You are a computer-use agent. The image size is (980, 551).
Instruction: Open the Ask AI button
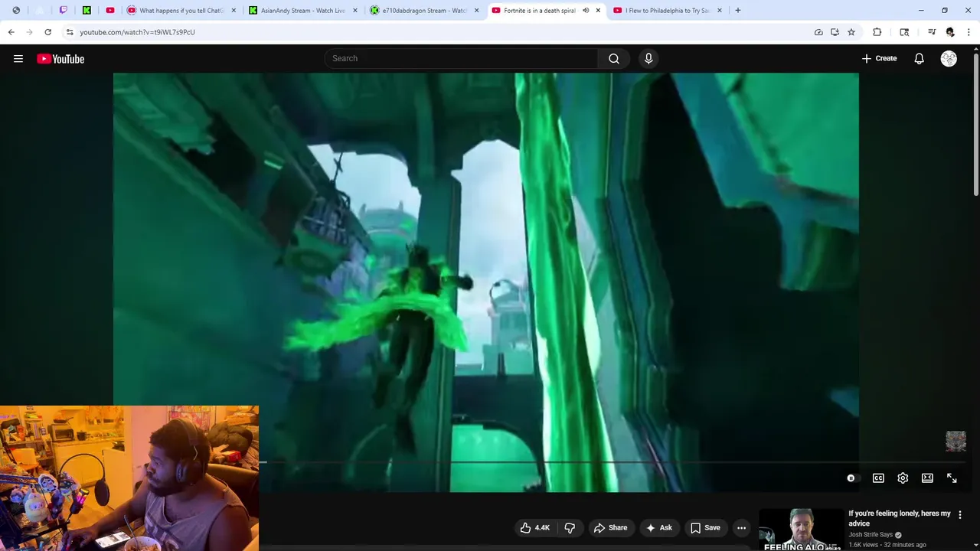point(659,527)
